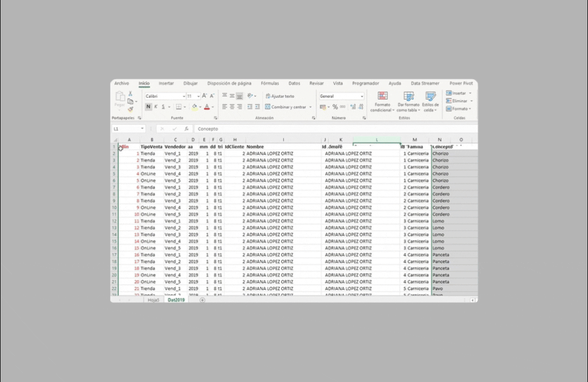Open the Archivo tab

coord(121,83)
